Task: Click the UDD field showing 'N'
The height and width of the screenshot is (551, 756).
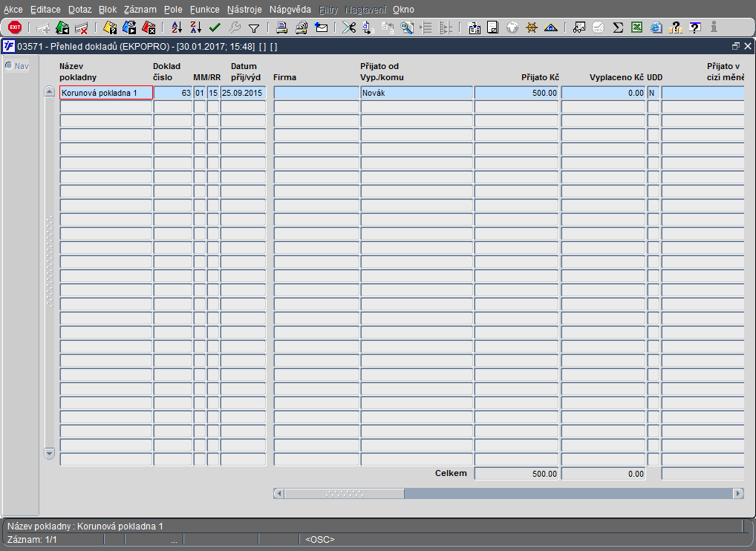Action: click(654, 93)
